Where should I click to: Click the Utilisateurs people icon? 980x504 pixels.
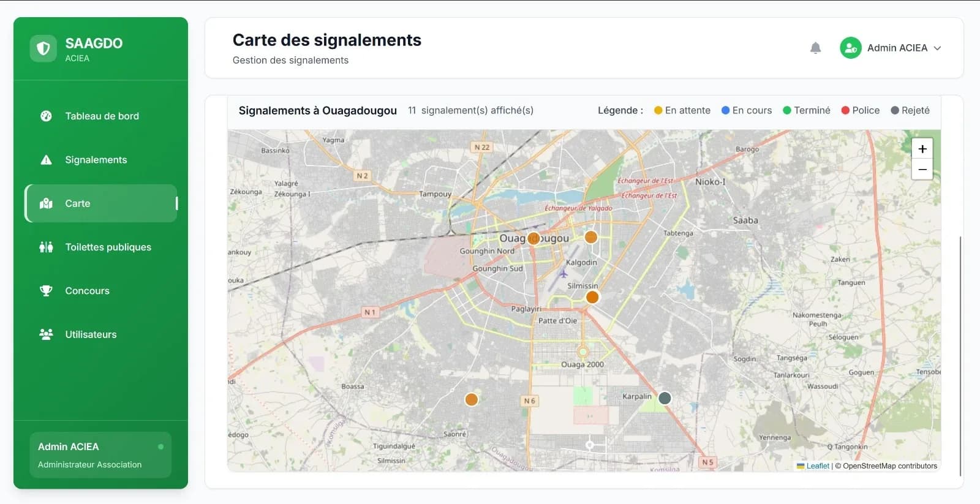[x=46, y=334]
